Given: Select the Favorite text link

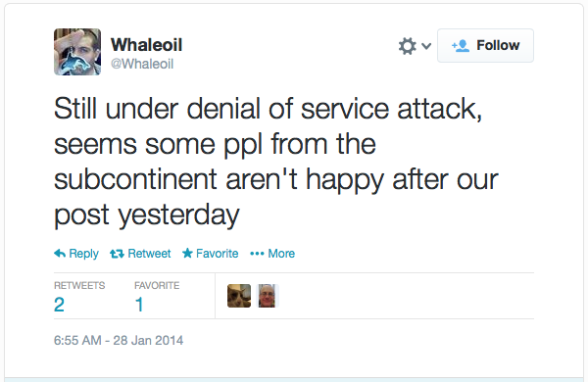Looking at the screenshot, I should (x=218, y=254).
